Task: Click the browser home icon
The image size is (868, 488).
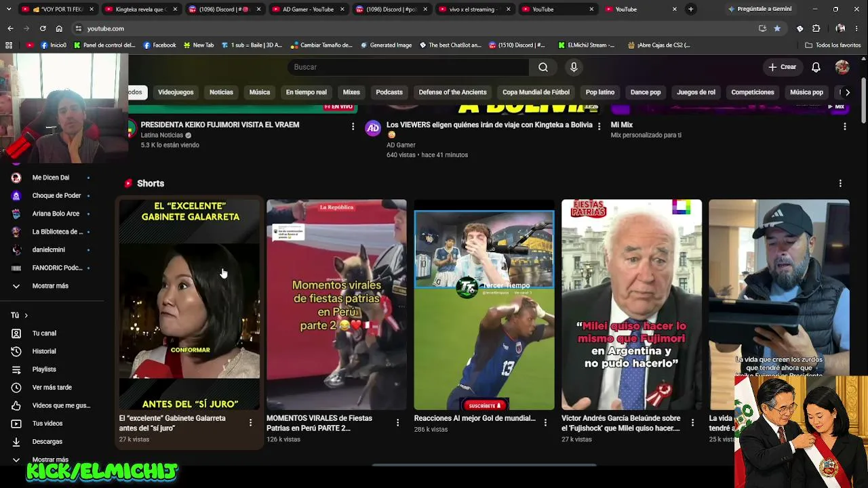Action: click(x=59, y=28)
